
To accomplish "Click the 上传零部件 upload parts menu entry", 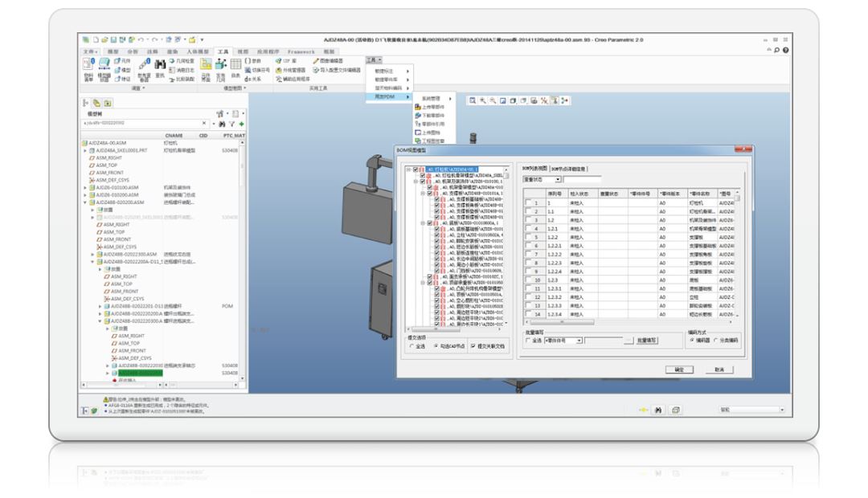I will (x=434, y=106).
